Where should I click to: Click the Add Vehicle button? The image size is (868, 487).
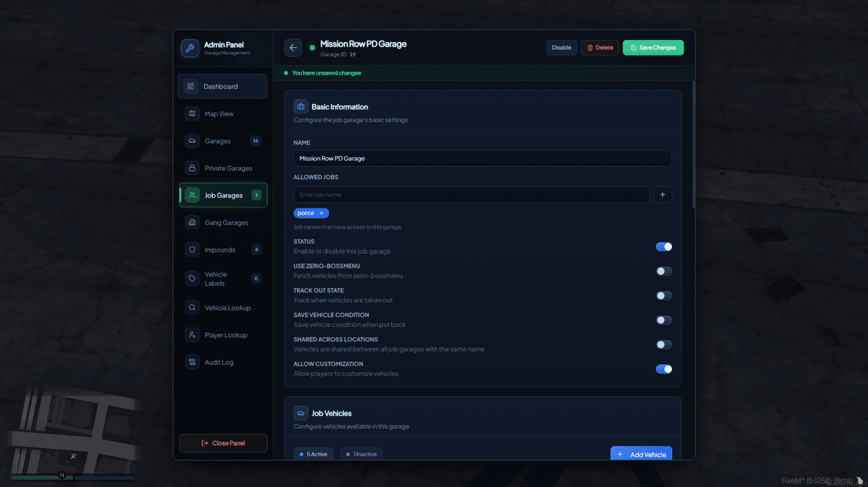(642, 454)
